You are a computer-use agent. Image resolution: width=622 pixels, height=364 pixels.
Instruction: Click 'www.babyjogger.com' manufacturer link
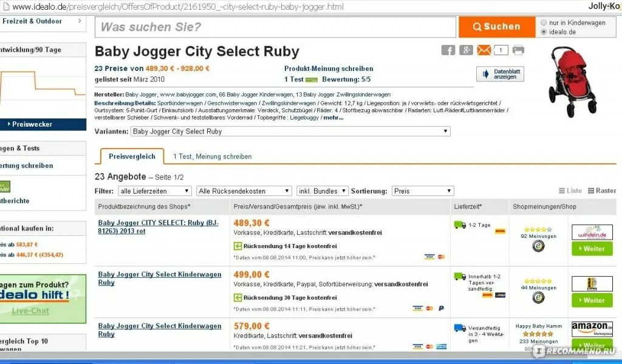point(188,94)
